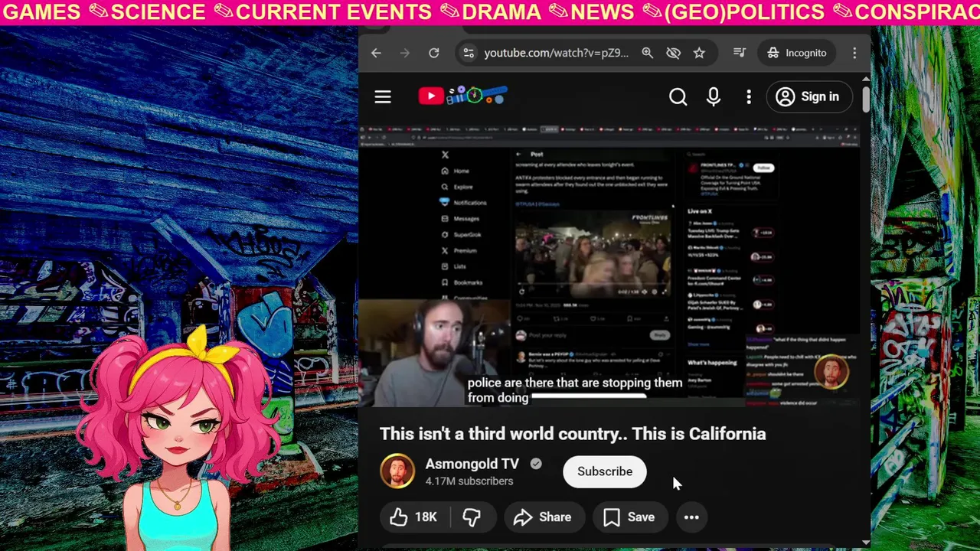Screen dimensions: 980x551
Task: Click the video title text
Action: (x=573, y=434)
